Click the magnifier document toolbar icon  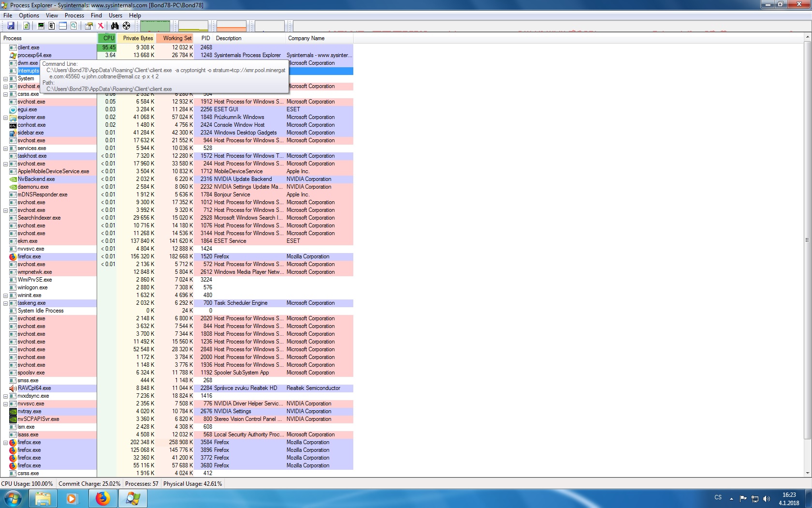[x=74, y=26]
